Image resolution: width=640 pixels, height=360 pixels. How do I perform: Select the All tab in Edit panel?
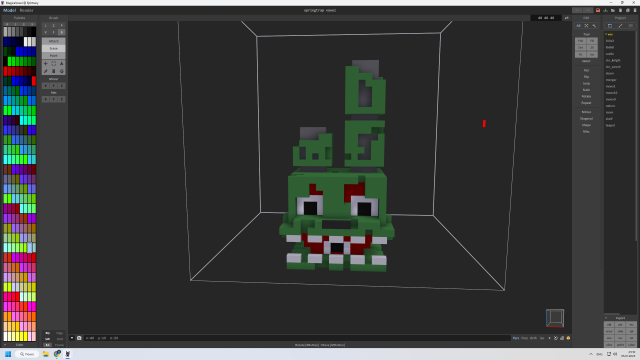point(578,26)
